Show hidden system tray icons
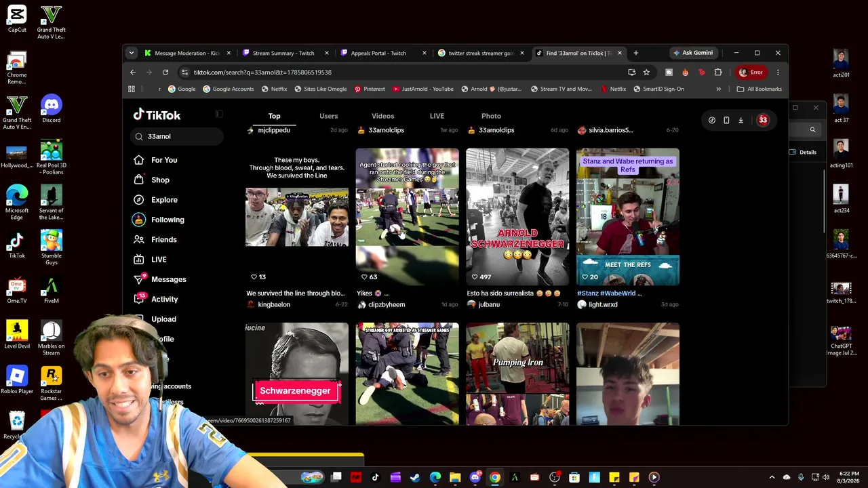 pos(772,478)
